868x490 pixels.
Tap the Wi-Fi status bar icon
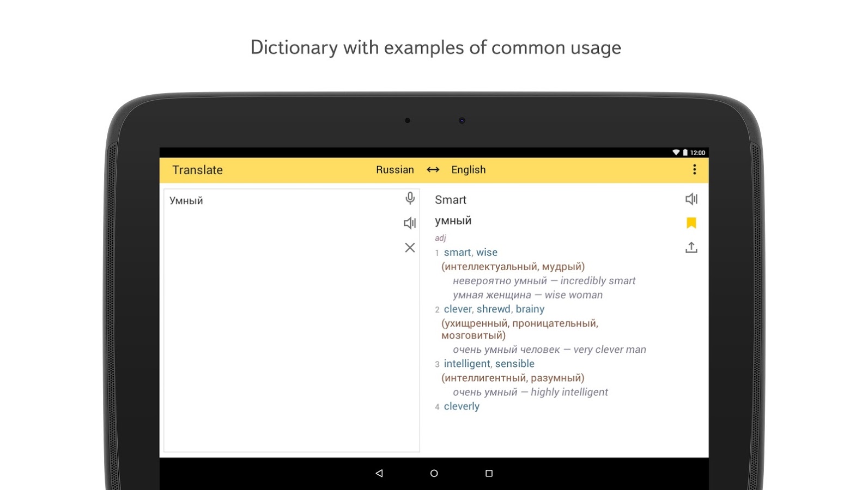(676, 152)
